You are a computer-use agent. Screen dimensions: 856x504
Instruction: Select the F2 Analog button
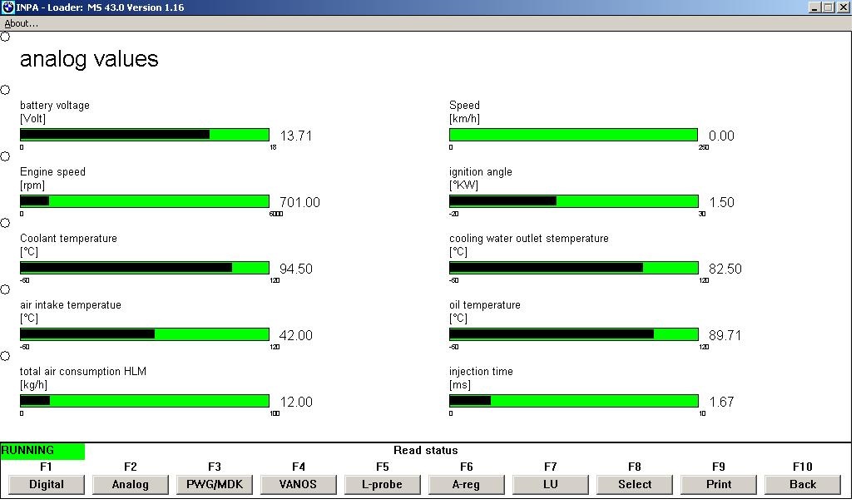[131, 484]
